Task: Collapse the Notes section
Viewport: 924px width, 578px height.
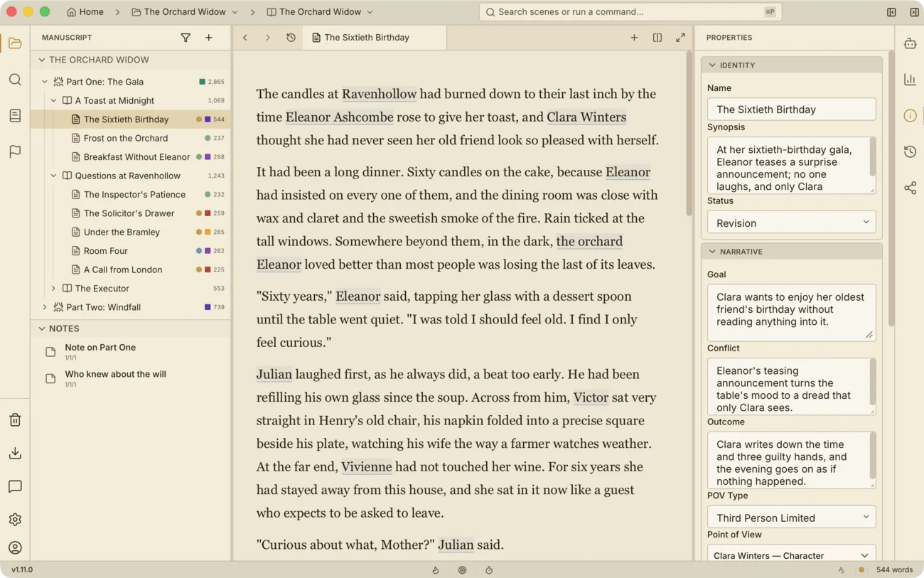Action: pos(42,328)
